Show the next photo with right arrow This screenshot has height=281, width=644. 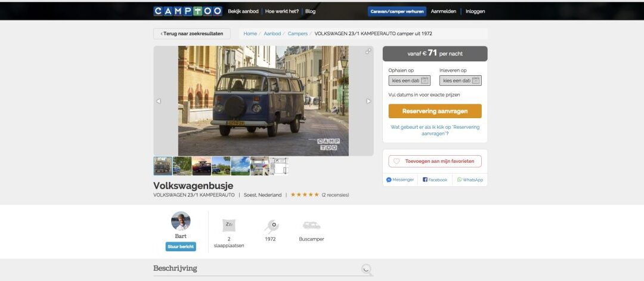[x=369, y=101]
